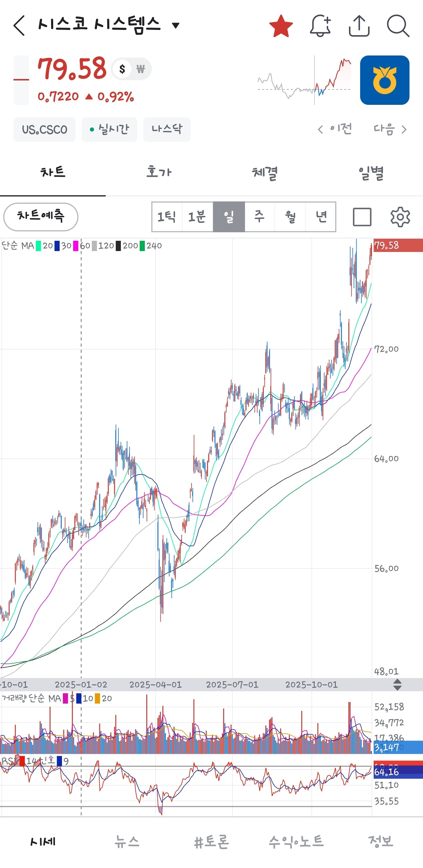Viewport: 423px width, 868px height.
Task: Switch currency to dollar ($)
Action: pyautogui.click(x=122, y=69)
